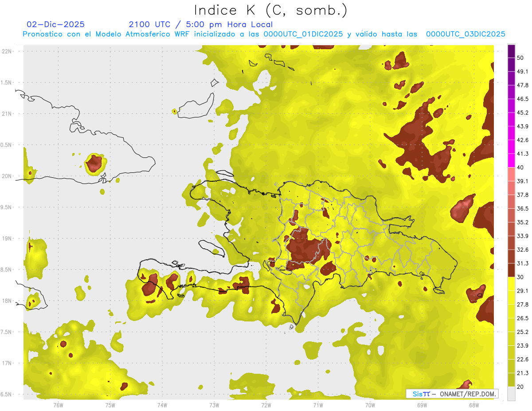The width and height of the screenshot is (532, 411).
Task: Select the "39.1" colorbar value
Action: (x=523, y=181)
